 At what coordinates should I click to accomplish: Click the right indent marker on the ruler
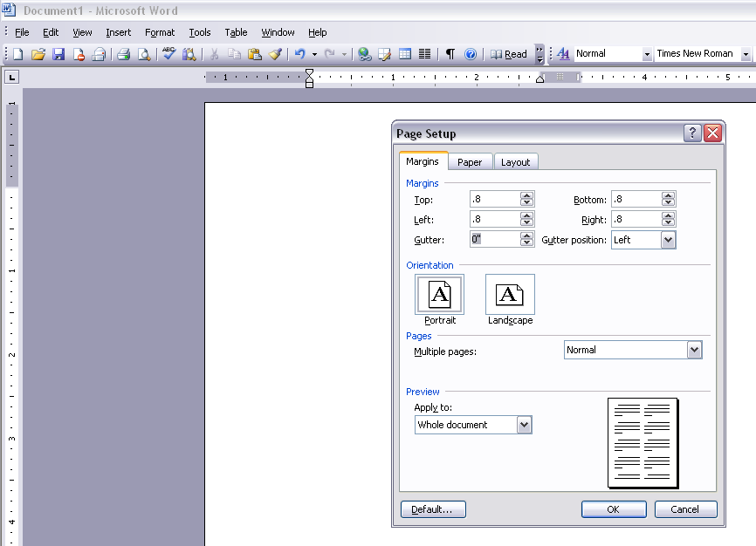(x=540, y=78)
